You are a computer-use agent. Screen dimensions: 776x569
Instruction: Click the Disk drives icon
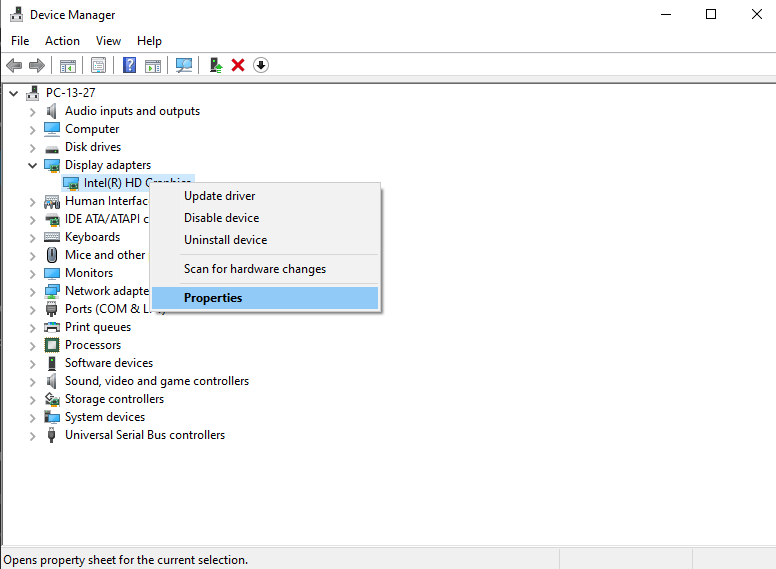(51, 148)
